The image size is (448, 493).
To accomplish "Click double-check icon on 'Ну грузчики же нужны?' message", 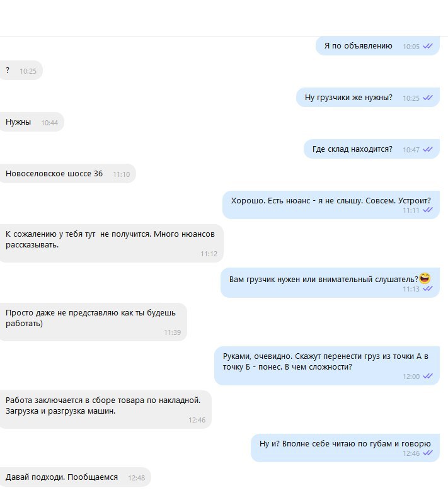I will click(x=428, y=98).
